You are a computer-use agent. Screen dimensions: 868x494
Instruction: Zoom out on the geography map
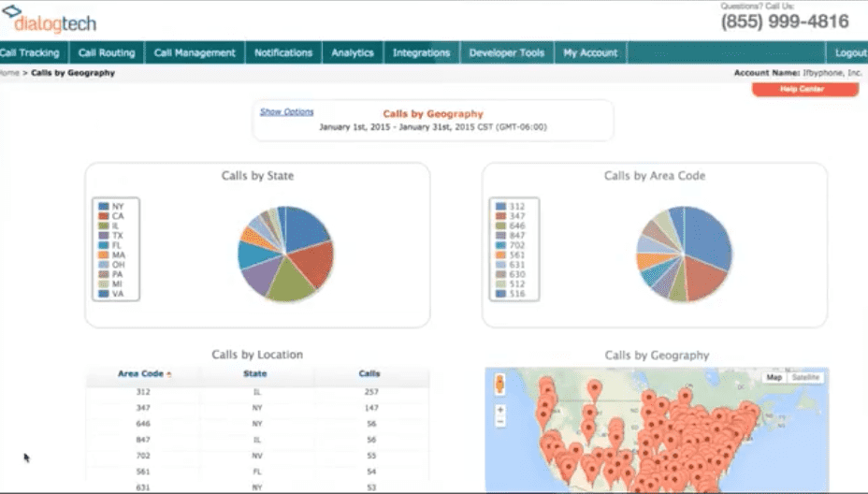[x=500, y=422]
